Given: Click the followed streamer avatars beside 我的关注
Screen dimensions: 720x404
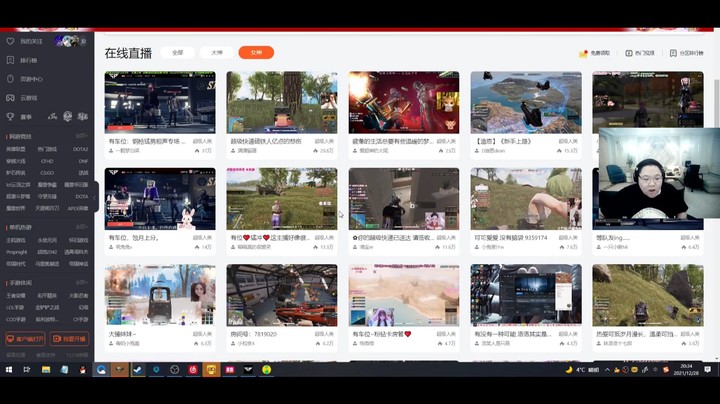Looking at the screenshot, I should coord(67,41).
